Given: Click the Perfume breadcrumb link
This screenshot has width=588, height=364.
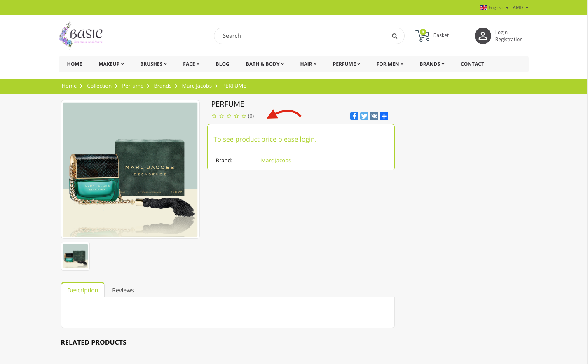Looking at the screenshot, I should click(x=133, y=86).
